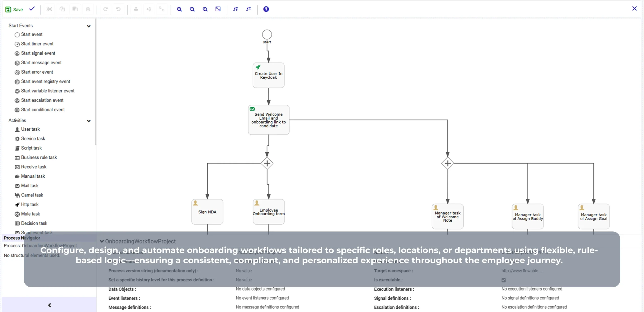
Task: Click the Align horizontal icon
Action: click(x=149, y=9)
